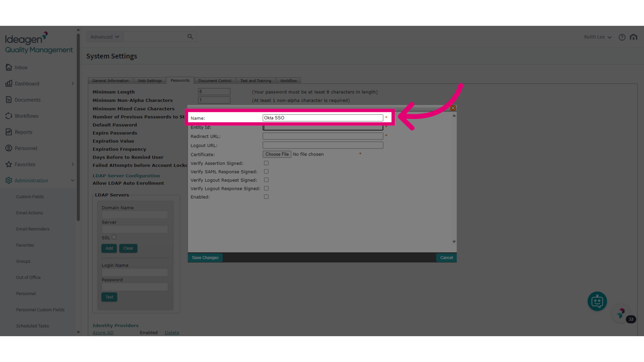This screenshot has height=362, width=644.
Task: Switch to the Document Control tab
Action: tap(215, 81)
